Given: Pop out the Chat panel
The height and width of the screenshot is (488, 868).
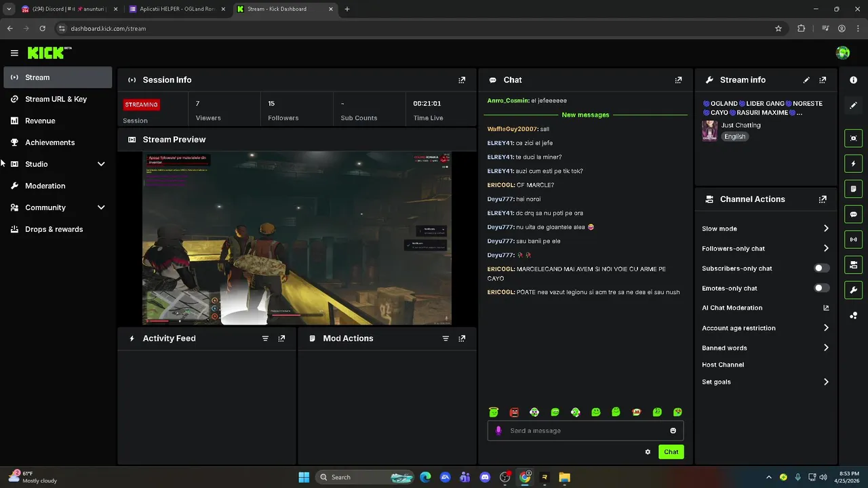Looking at the screenshot, I should coord(678,80).
